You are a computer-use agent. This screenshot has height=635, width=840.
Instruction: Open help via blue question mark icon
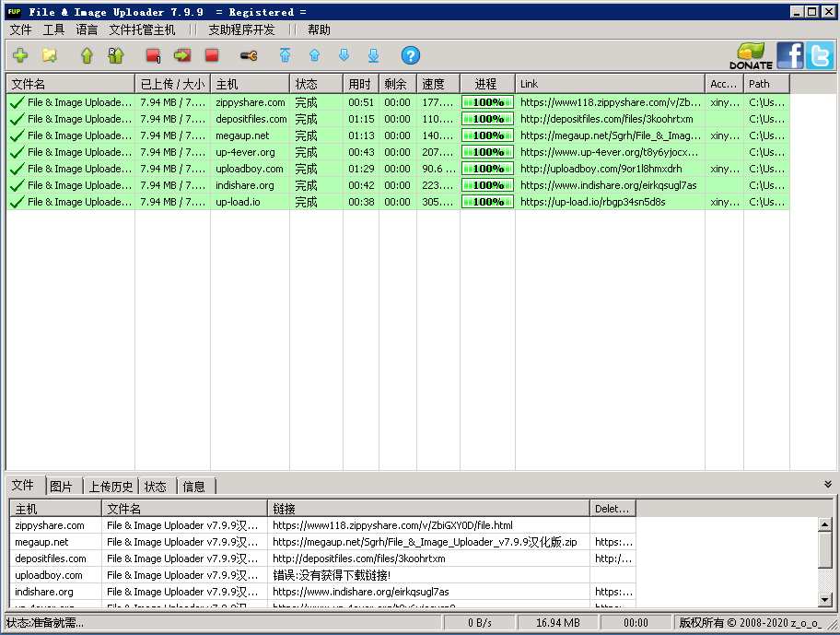[x=411, y=55]
